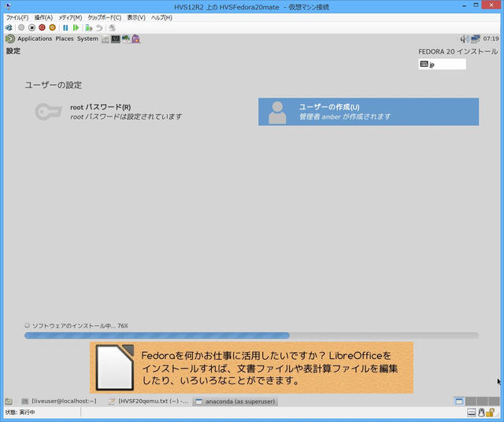Click the keyboard status bar icon
This screenshot has width=504, height=422.
click(472, 412)
